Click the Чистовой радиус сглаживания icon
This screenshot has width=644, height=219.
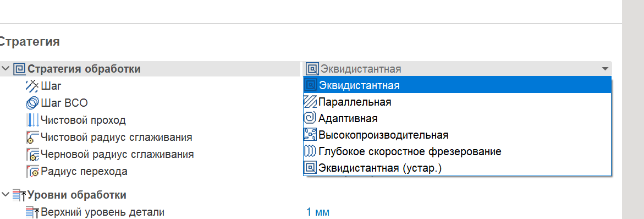coord(32,137)
